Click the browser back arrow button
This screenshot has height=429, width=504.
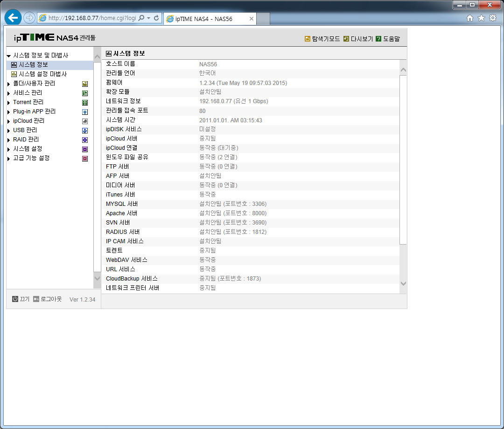pyautogui.click(x=13, y=17)
